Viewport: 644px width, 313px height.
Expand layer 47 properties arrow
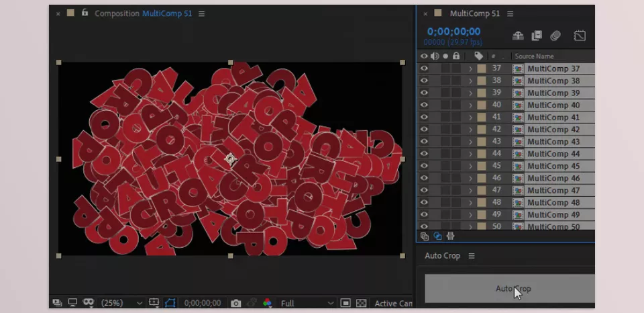(x=471, y=191)
